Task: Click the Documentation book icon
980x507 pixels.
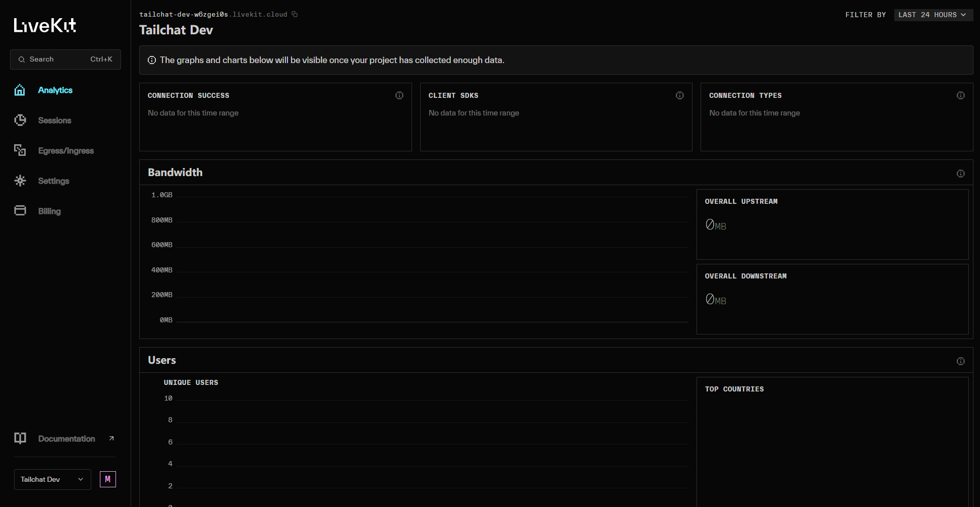Action: pyautogui.click(x=20, y=438)
